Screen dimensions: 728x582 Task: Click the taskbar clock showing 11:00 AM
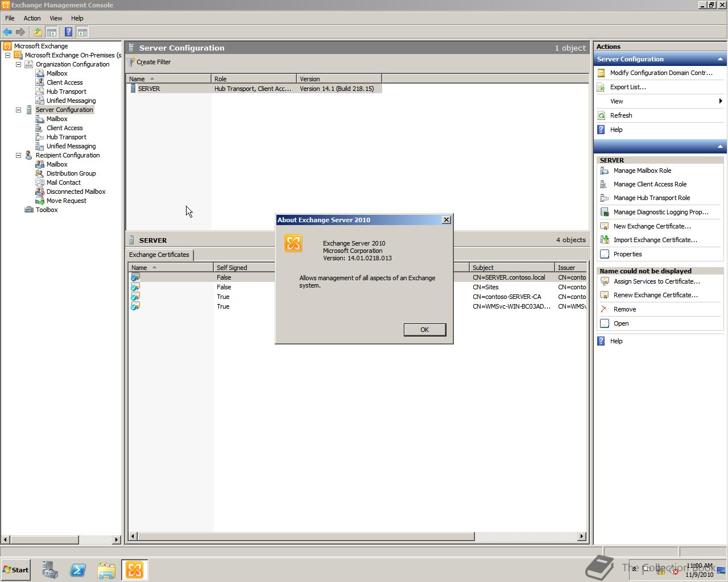(x=699, y=570)
